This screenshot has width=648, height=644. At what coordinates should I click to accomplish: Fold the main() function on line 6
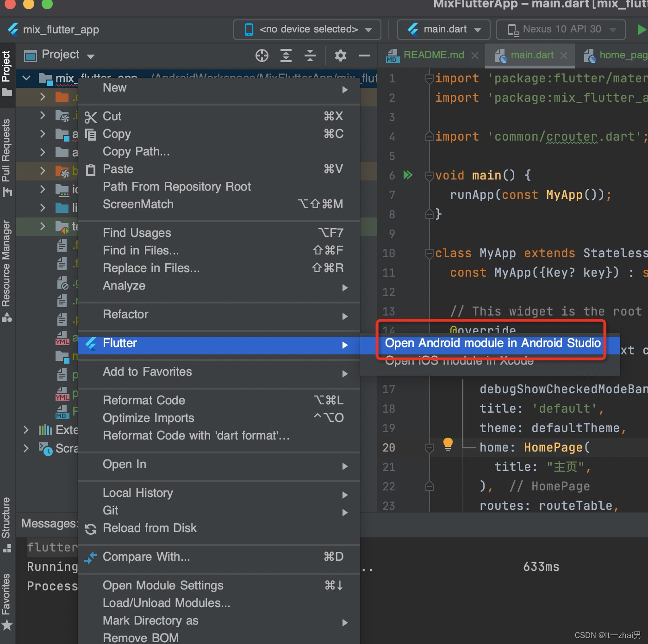429,175
